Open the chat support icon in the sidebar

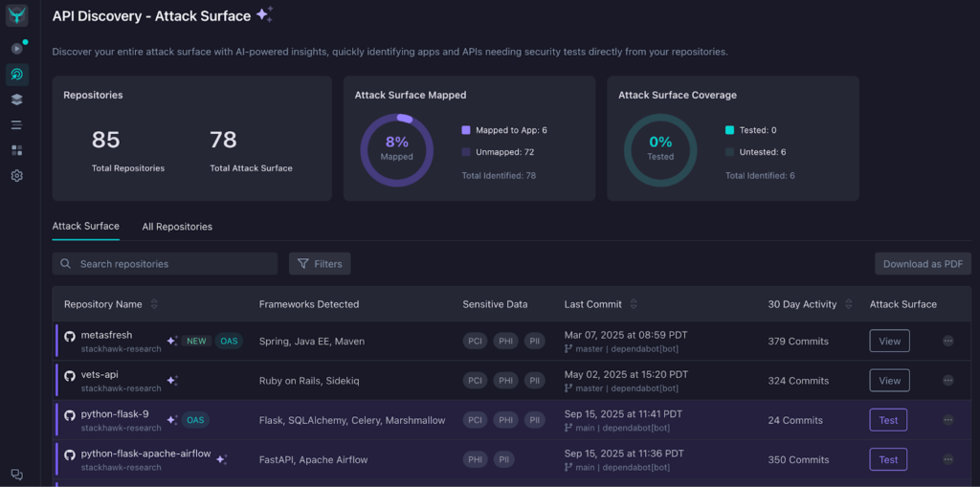pyautogui.click(x=17, y=475)
